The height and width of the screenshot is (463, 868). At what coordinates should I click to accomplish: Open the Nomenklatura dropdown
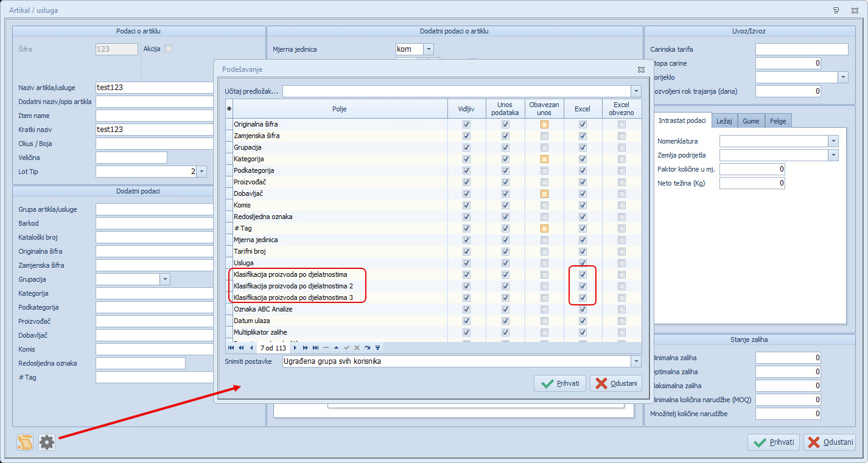click(x=833, y=141)
